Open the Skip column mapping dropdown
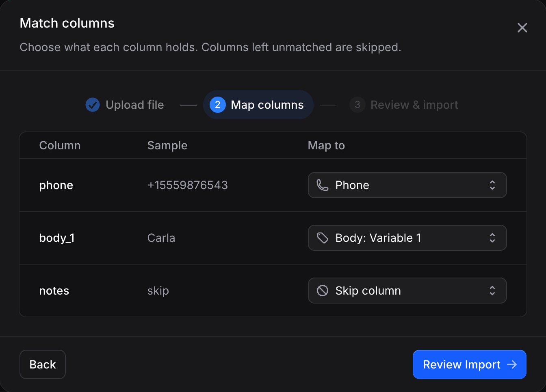This screenshot has width=546, height=392. pos(407,291)
